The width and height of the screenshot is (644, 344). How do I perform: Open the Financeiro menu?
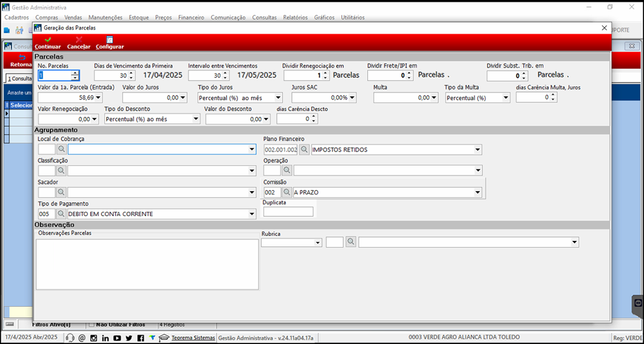coord(191,17)
